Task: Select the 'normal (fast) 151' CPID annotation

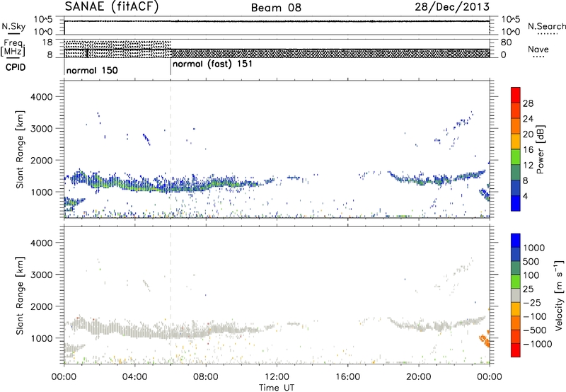Action: [x=212, y=64]
